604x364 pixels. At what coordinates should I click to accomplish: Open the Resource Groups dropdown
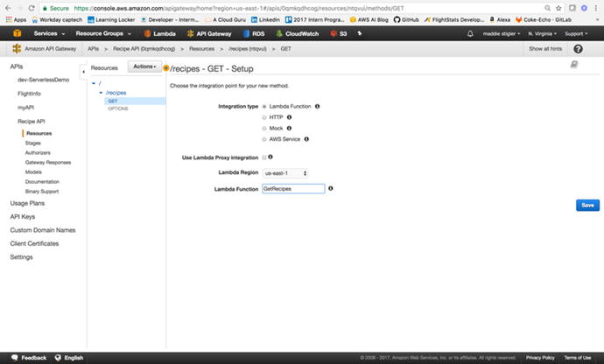(x=103, y=34)
